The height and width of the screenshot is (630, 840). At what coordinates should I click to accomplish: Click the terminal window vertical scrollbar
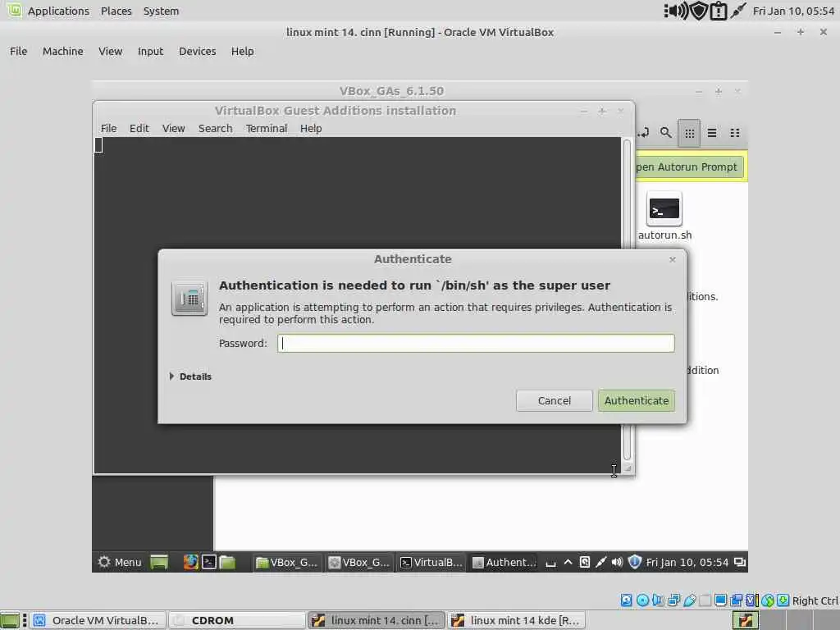[x=627, y=300]
